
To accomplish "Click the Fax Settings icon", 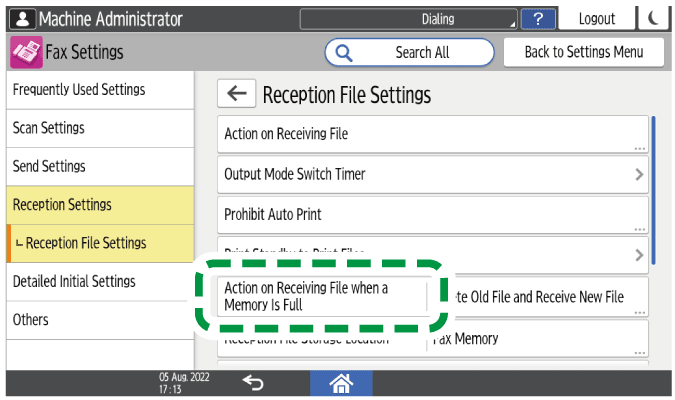I will [24, 52].
